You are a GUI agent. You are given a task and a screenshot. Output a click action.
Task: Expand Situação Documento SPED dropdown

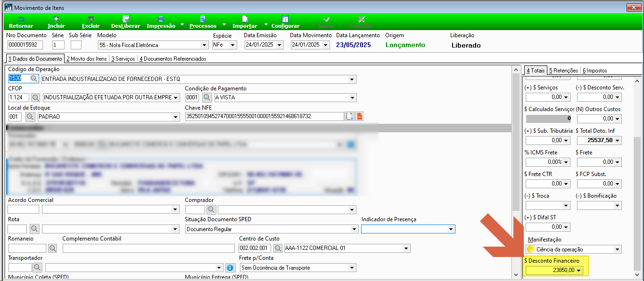click(355, 229)
